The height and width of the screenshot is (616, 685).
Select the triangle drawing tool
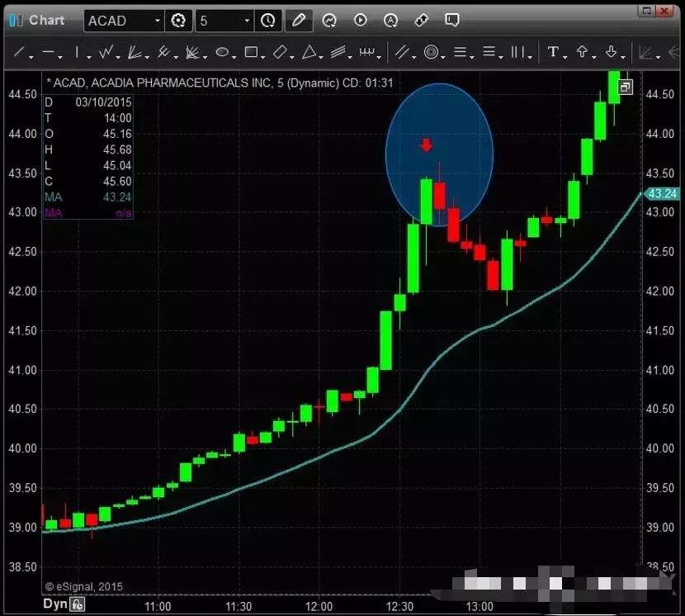tap(309, 53)
